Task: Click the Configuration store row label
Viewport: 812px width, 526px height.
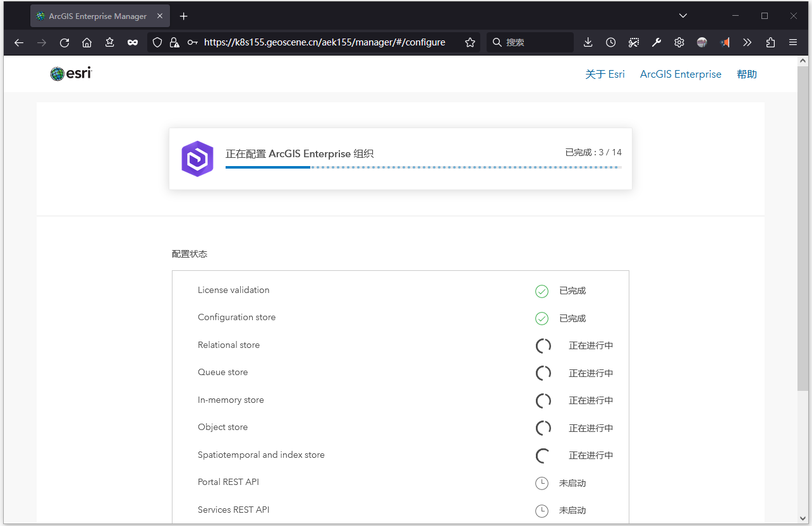Action: (237, 317)
